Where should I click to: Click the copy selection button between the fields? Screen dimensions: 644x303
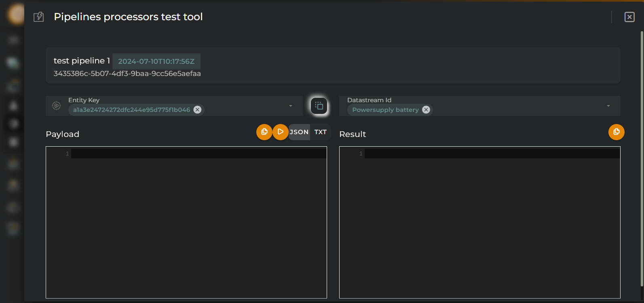[x=319, y=106]
